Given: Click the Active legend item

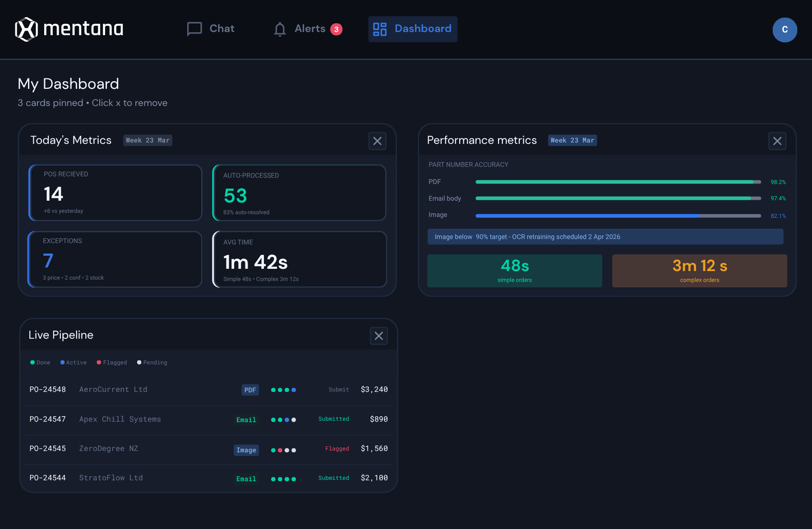Looking at the screenshot, I should (x=74, y=363).
